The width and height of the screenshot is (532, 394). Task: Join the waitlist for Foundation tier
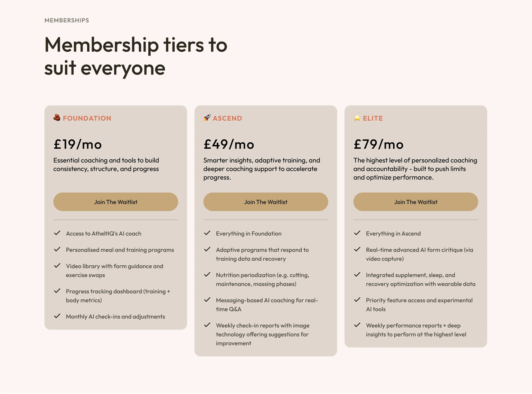coord(116,202)
